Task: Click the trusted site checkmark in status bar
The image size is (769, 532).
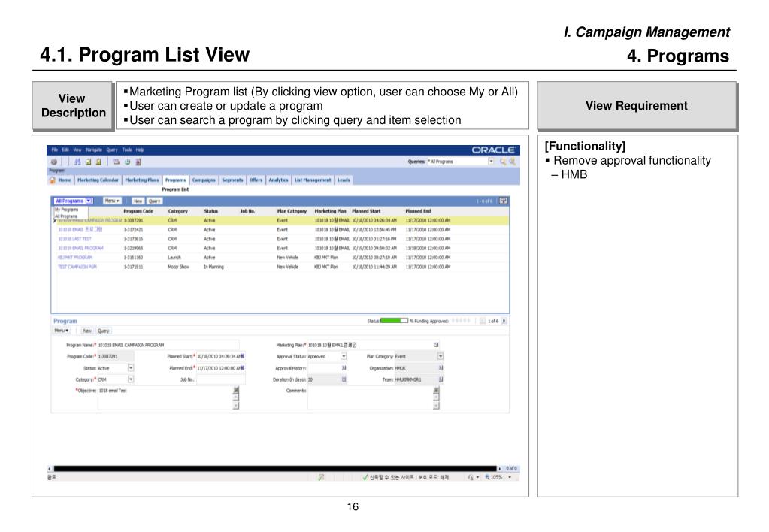Action: click(365, 477)
